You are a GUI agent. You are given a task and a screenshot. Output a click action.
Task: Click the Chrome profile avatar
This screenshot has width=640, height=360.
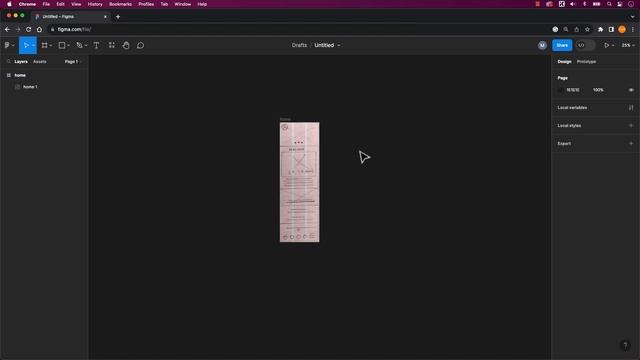622,29
